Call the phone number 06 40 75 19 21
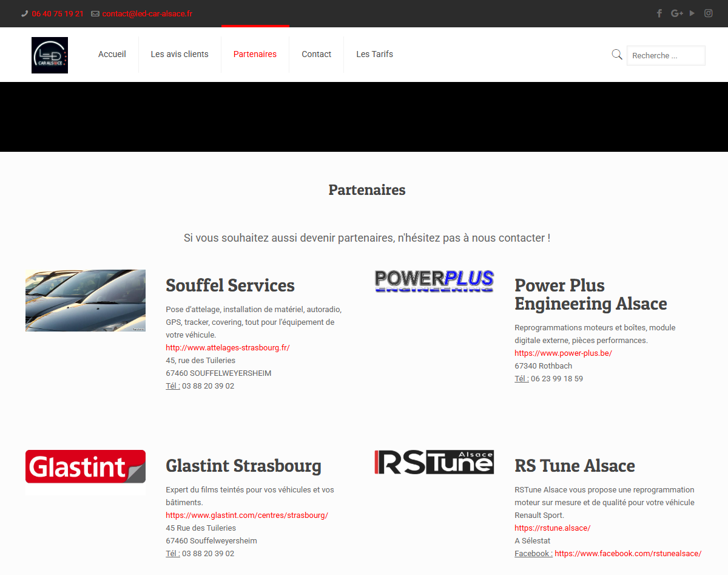This screenshot has height=575, width=728. coord(58,13)
